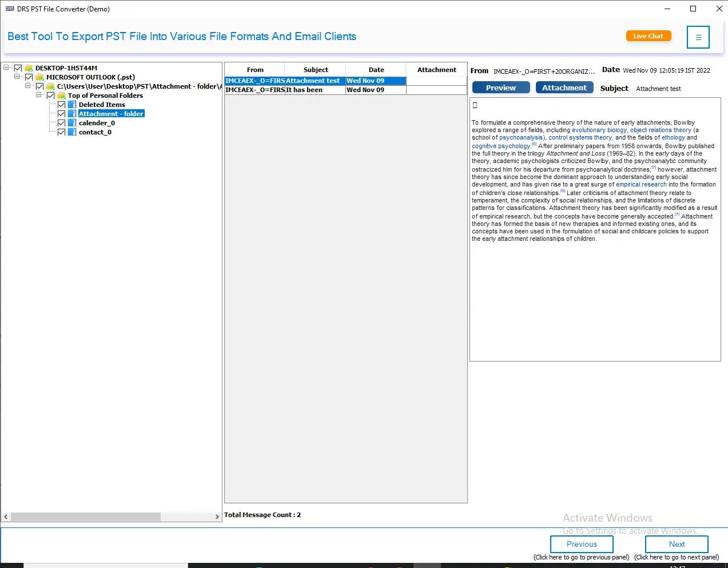
Task: Open the 'psychoanalysis' link in preview
Action: (521, 138)
